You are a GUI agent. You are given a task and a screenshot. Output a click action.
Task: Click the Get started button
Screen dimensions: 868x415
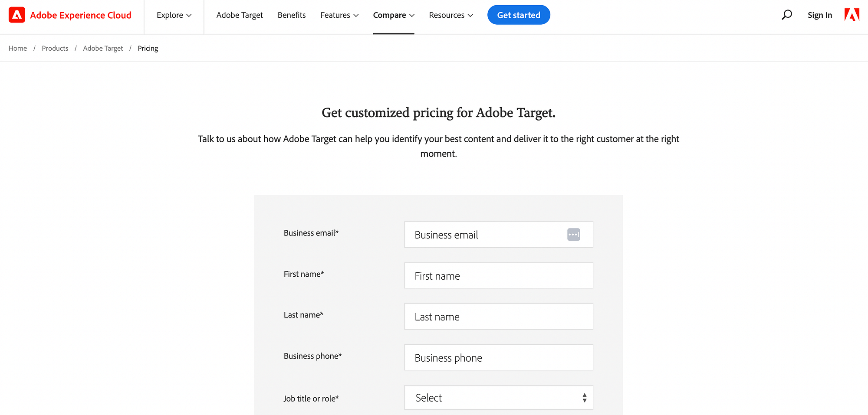519,15
